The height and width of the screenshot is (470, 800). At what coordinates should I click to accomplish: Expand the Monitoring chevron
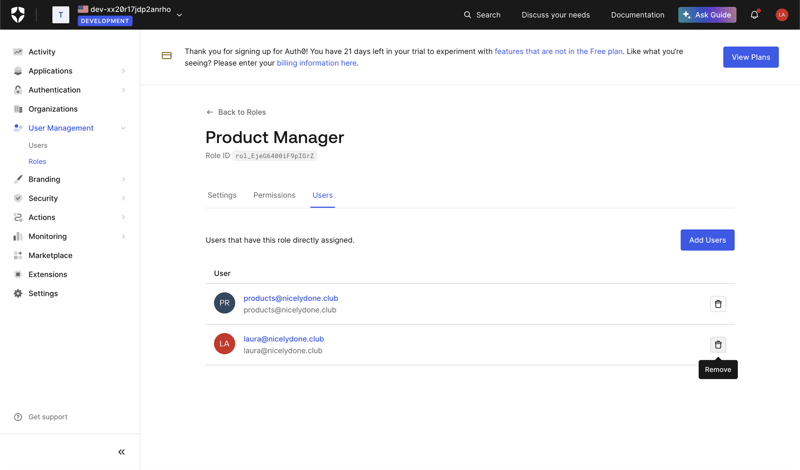tap(123, 236)
